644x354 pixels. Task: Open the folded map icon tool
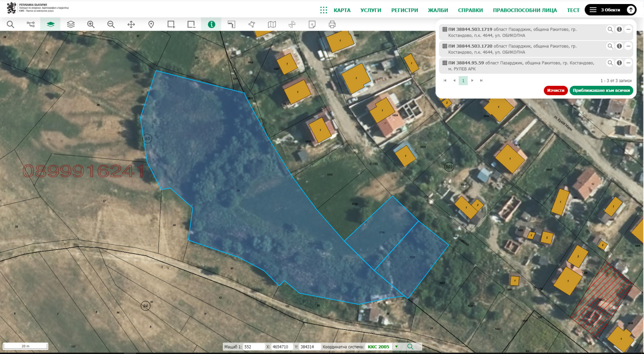click(272, 25)
